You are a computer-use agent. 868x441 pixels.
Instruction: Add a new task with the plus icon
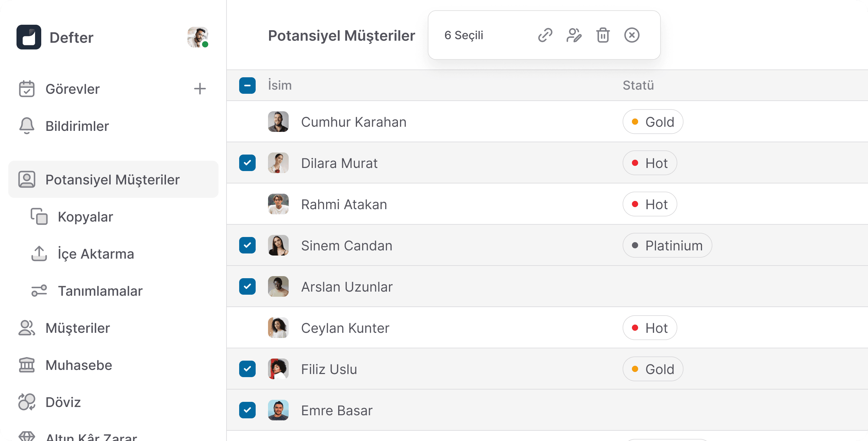(200, 89)
